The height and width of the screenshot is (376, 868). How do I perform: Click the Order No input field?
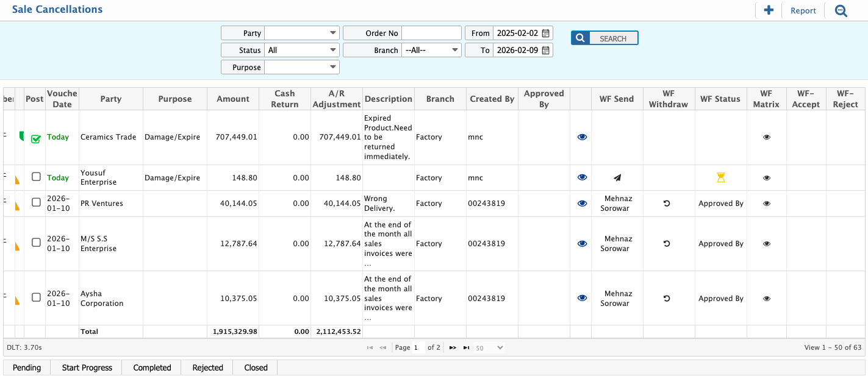click(431, 33)
